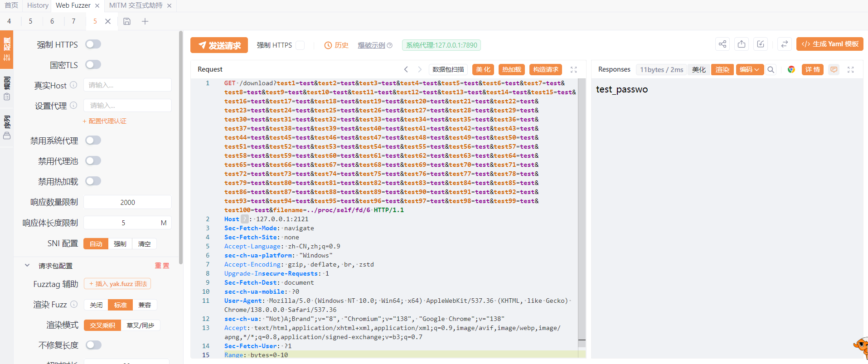Check the 强制 HTTPS checkbox near send button
This screenshot has width=868, height=364.
coord(300,45)
